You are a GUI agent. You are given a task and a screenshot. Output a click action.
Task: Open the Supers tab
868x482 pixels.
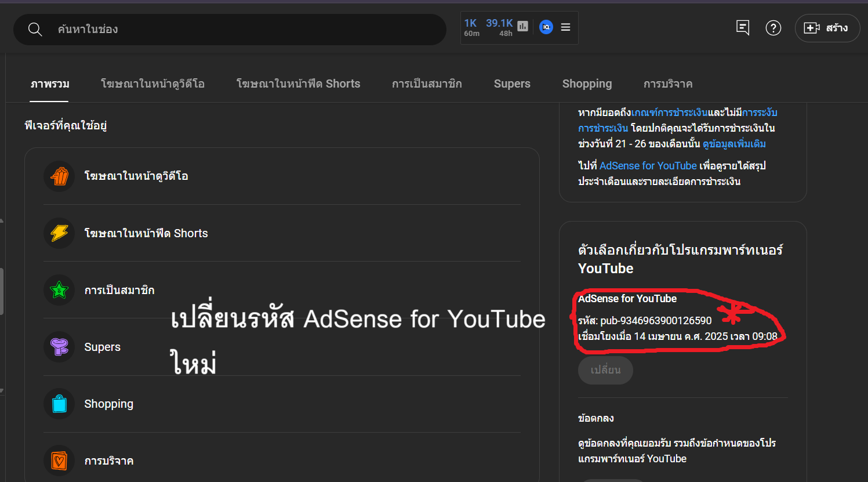coord(512,84)
